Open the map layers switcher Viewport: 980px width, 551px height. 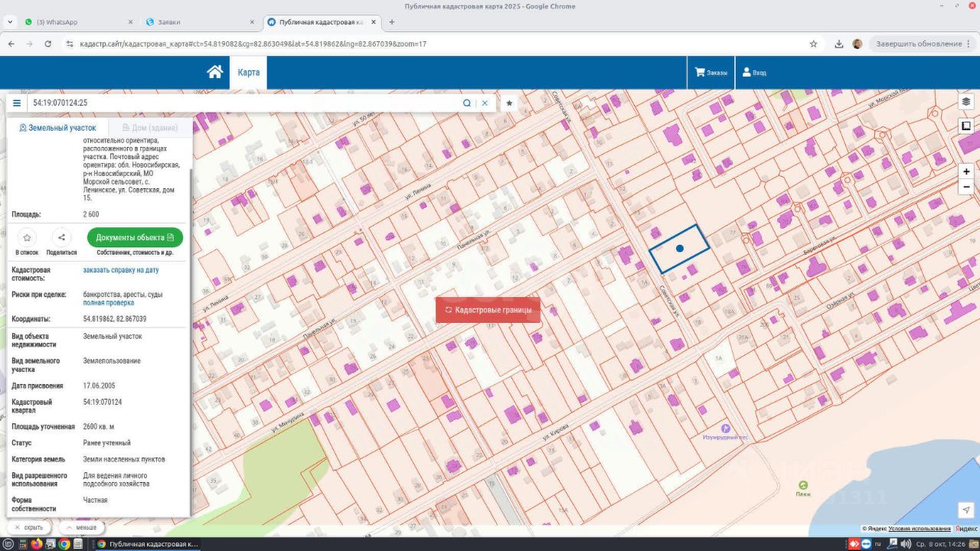[x=966, y=102]
